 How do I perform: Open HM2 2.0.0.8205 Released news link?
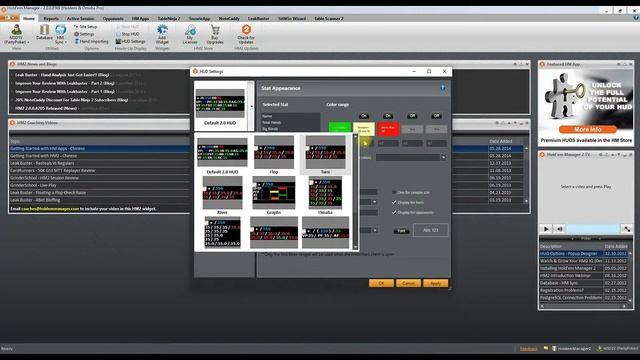point(46,108)
